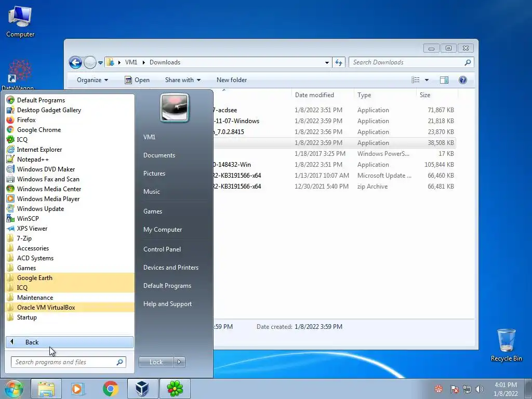532x399 pixels.
Task: Open Games in Start menu right pane
Action: [153, 211]
